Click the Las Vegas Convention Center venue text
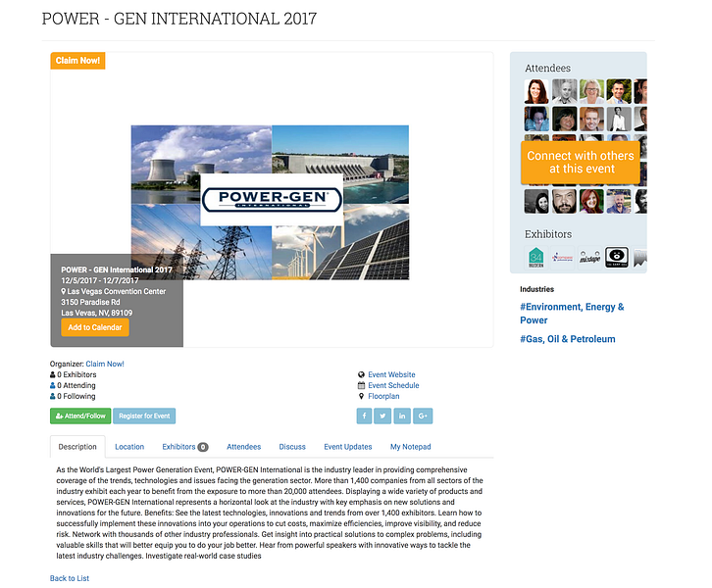Screen dimensions: 712x588 click(x=117, y=291)
